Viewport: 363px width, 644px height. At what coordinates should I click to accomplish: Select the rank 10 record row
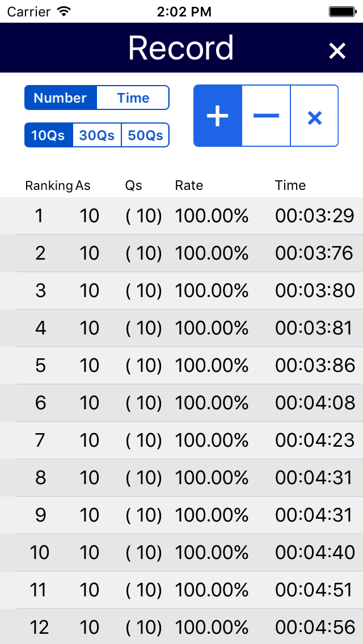click(x=181, y=552)
